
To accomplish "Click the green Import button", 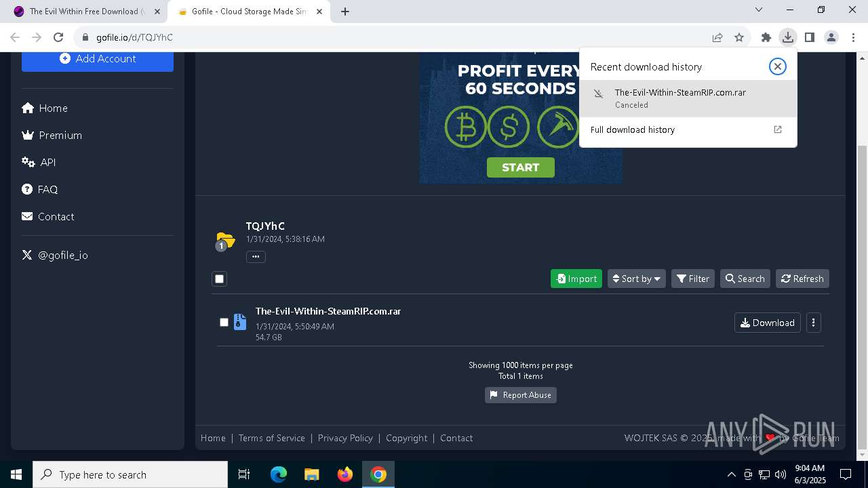I will 576,279.
